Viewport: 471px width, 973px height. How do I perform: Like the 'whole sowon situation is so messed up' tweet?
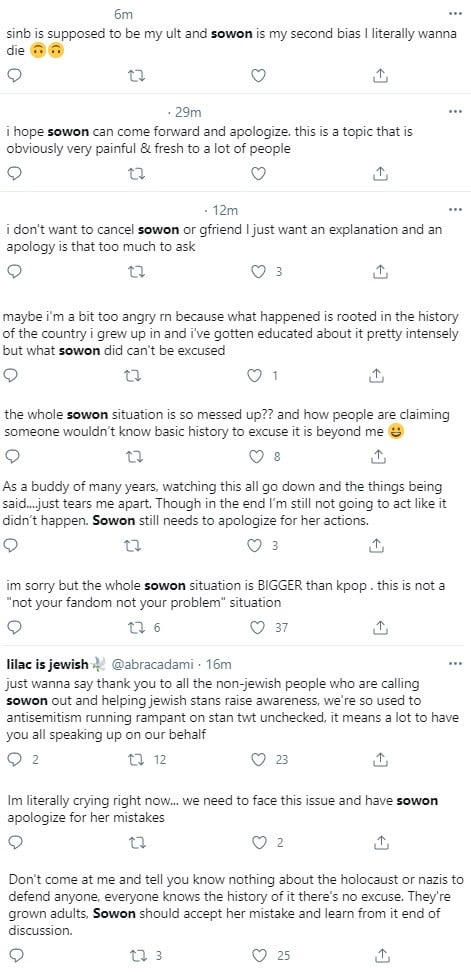[257, 457]
